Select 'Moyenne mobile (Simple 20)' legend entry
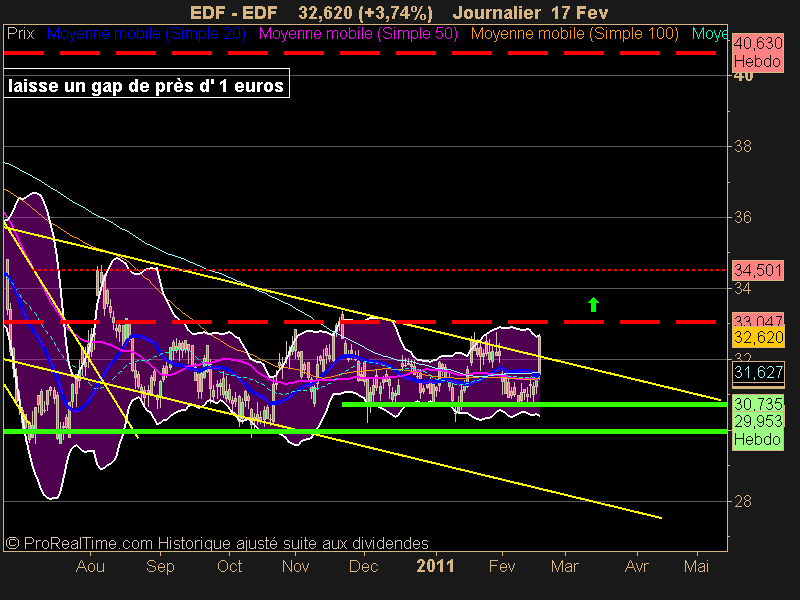Image resolution: width=800 pixels, height=600 pixels. [146, 34]
